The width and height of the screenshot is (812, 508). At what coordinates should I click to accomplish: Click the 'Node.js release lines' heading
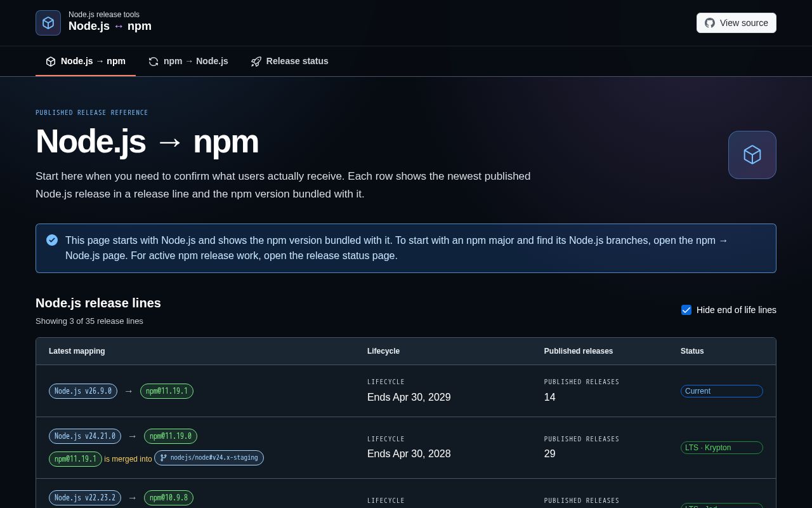pos(98,303)
